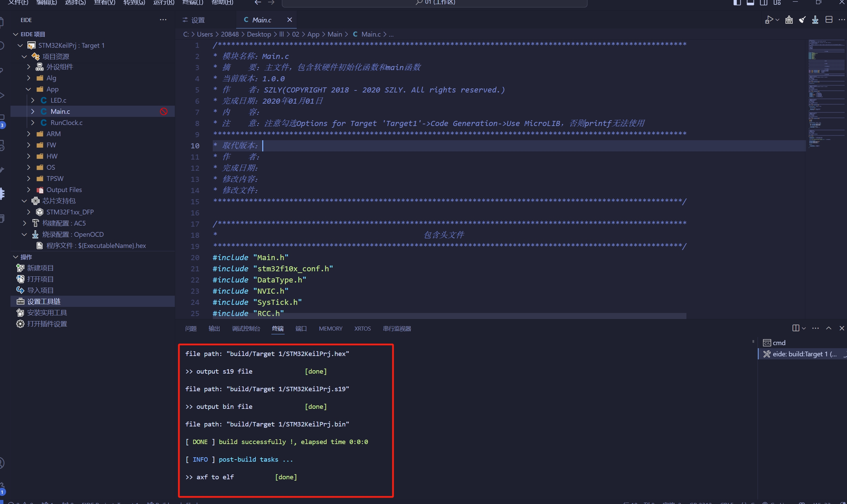The height and width of the screenshot is (504, 847).
Task: Open the 问题 panel tab
Action: (x=191, y=329)
